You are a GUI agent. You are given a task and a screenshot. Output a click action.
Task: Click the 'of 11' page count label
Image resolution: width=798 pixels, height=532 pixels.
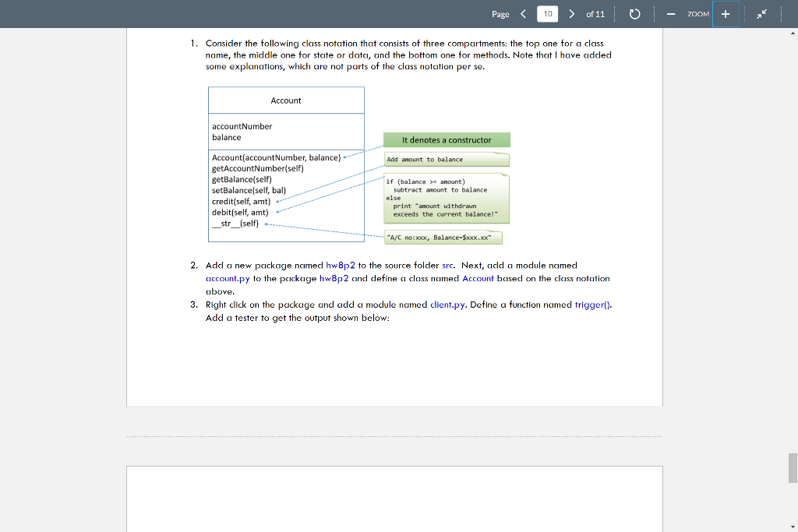click(x=595, y=13)
